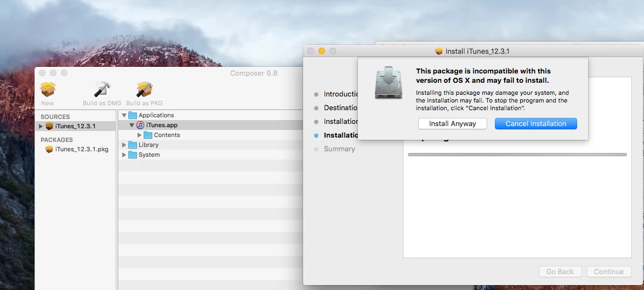
Task: Click the iTunes_12.3.1 source box icon
Action: pyautogui.click(x=49, y=126)
